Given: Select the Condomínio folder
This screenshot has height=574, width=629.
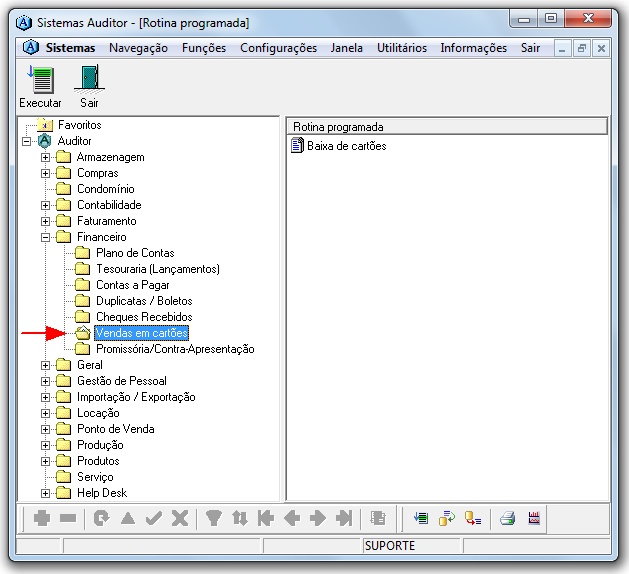Looking at the screenshot, I should [106, 189].
